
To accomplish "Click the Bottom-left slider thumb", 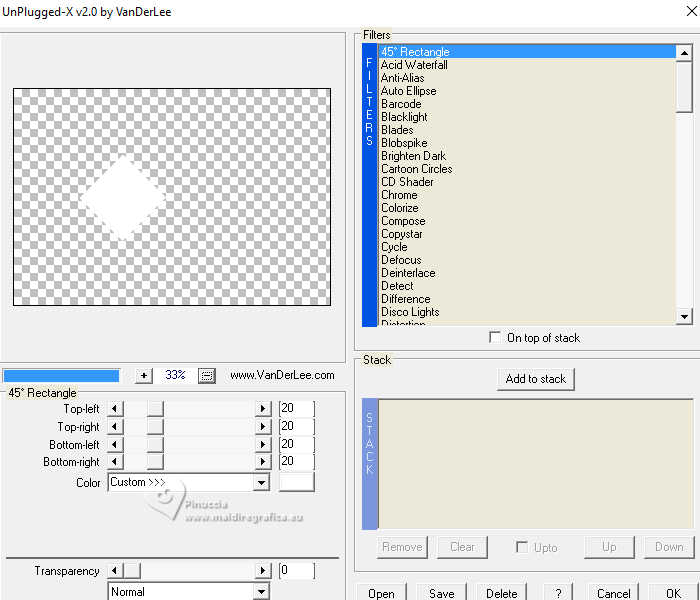I will (x=155, y=444).
